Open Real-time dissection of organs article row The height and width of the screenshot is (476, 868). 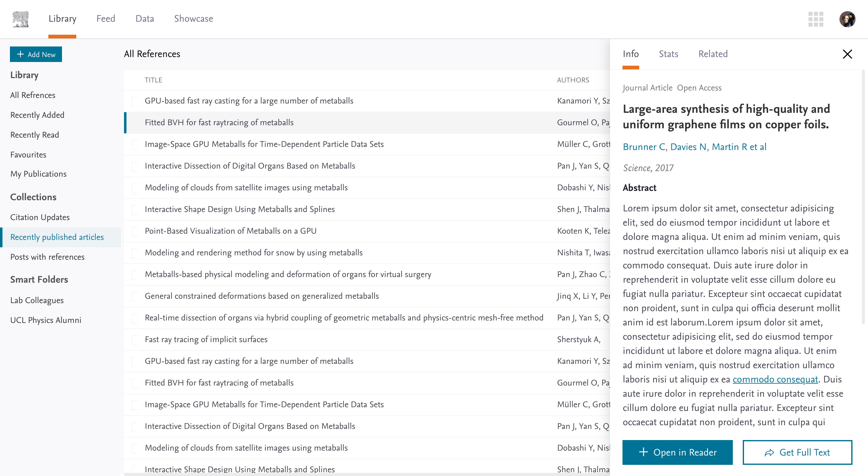[x=344, y=318]
